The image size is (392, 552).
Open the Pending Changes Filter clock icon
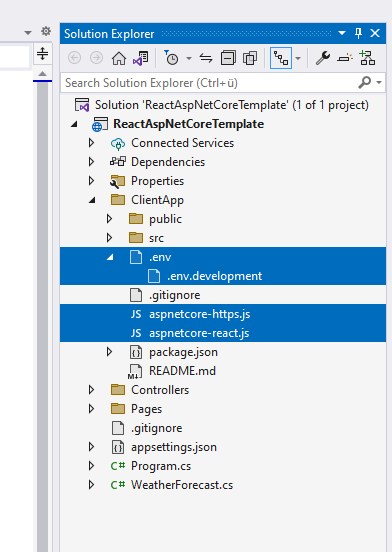tap(171, 58)
